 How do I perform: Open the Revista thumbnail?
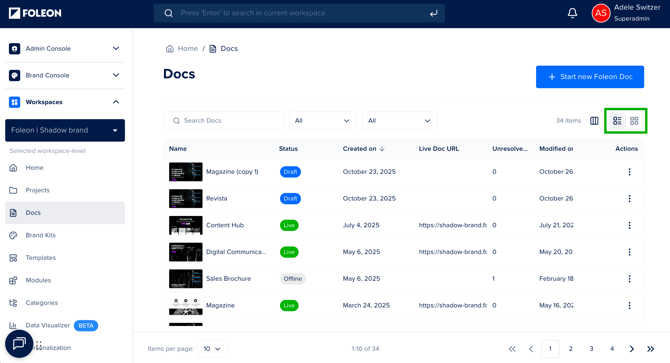point(185,199)
